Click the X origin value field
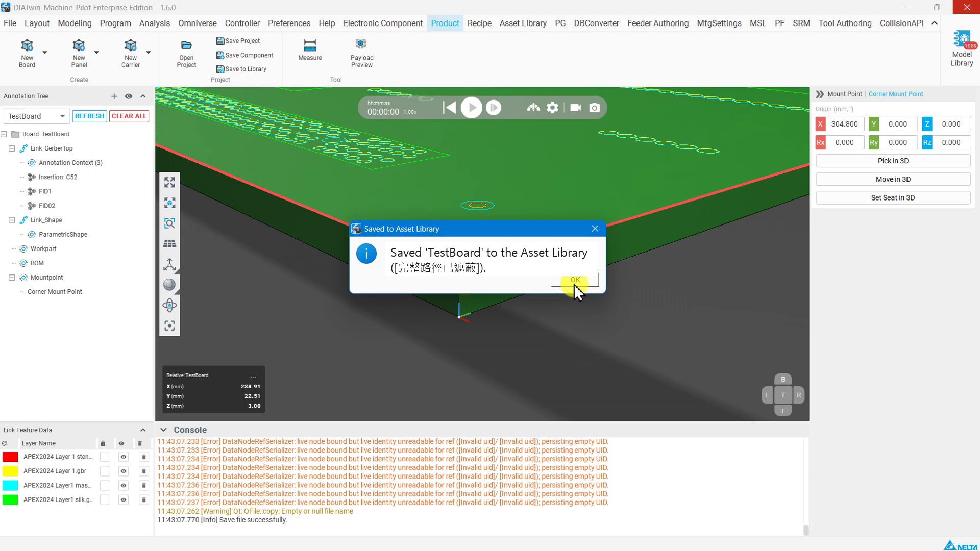The width and height of the screenshot is (980, 551). click(x=845, y=124)
